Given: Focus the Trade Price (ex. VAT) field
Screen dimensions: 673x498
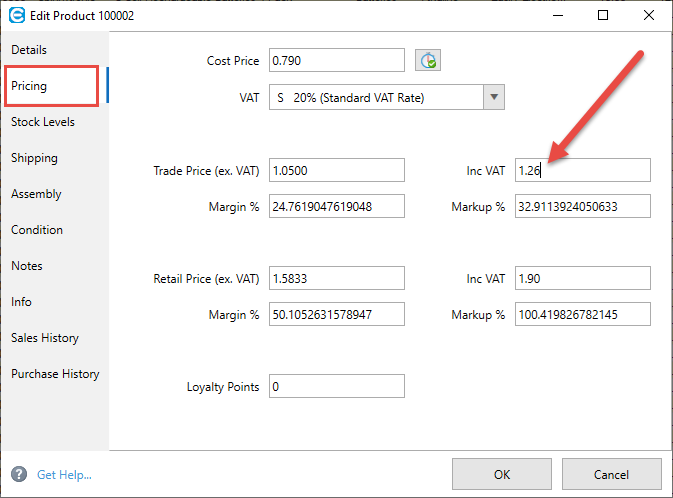Looking at the screenshot, I should coord(336,170).
